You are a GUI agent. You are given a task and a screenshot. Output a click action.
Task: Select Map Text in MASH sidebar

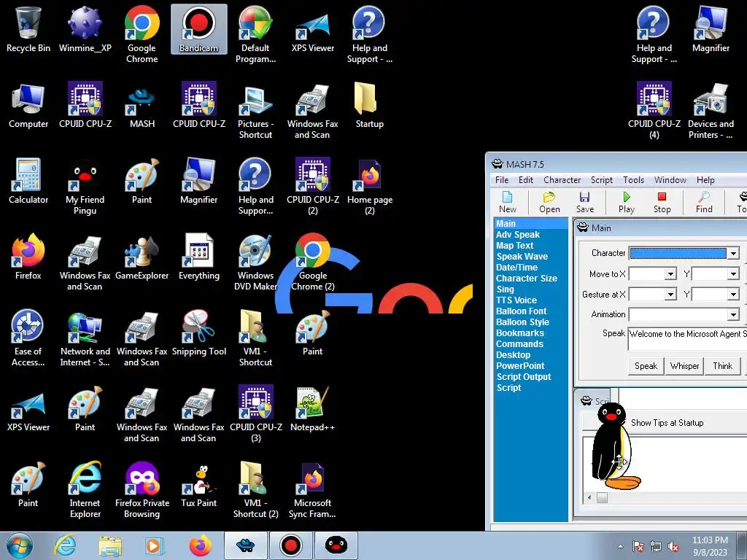514,245
